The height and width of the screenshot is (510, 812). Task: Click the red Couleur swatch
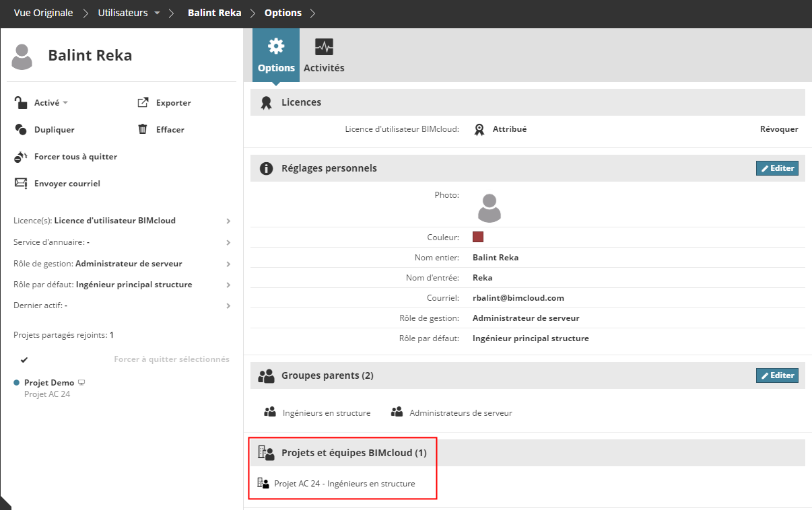click(478, 237)
